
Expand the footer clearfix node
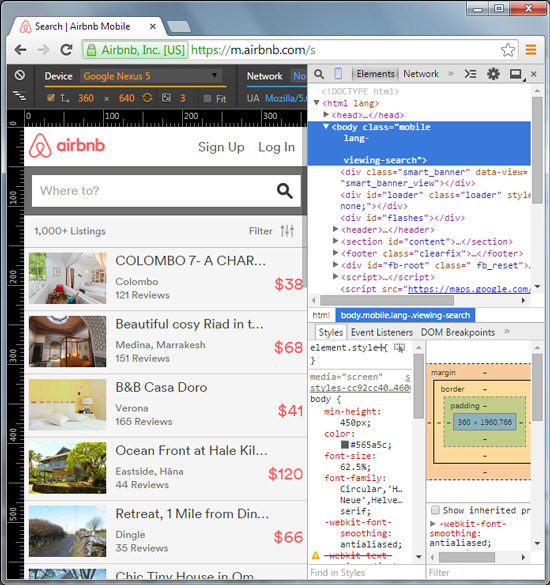click(335, 253)
